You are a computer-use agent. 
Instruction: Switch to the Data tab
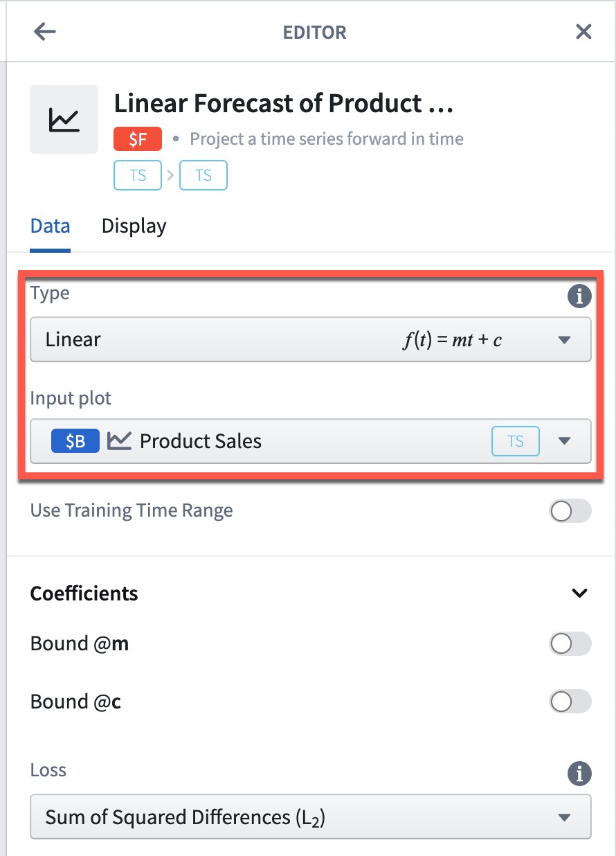(x=51, y=226)
